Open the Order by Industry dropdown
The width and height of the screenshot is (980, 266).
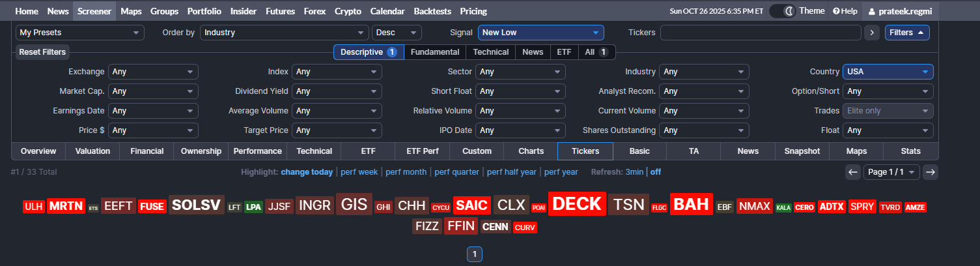[x=285, y=33]
